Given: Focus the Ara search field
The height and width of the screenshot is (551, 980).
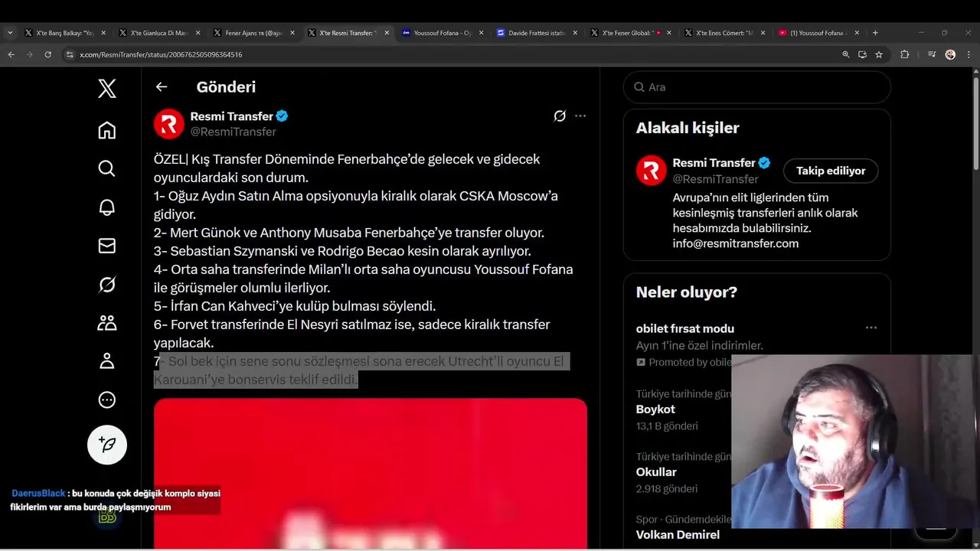Looking at the screenshot, I should click(x=757, y=87).
